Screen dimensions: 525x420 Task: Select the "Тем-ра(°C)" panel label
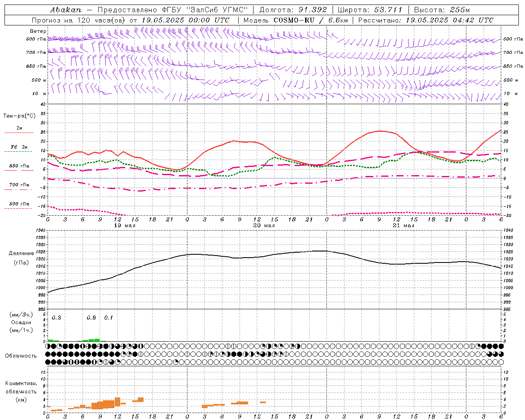tap(19, 116)
